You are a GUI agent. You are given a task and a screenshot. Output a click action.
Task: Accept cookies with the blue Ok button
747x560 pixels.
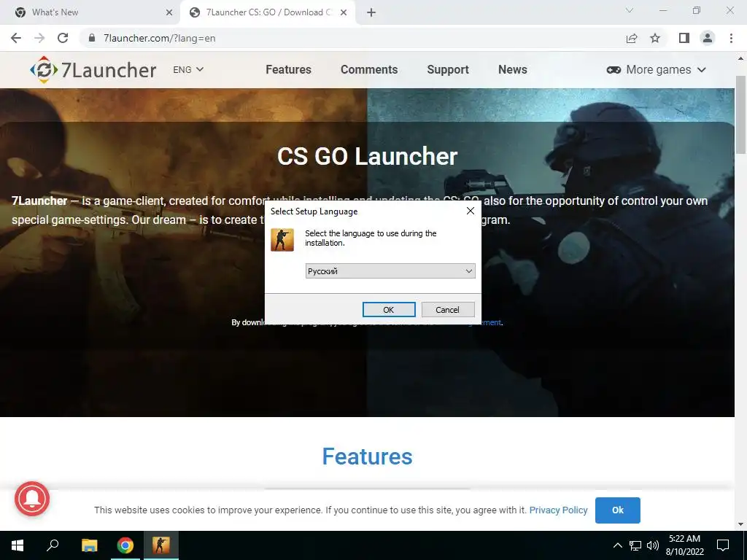click(617, 510)
